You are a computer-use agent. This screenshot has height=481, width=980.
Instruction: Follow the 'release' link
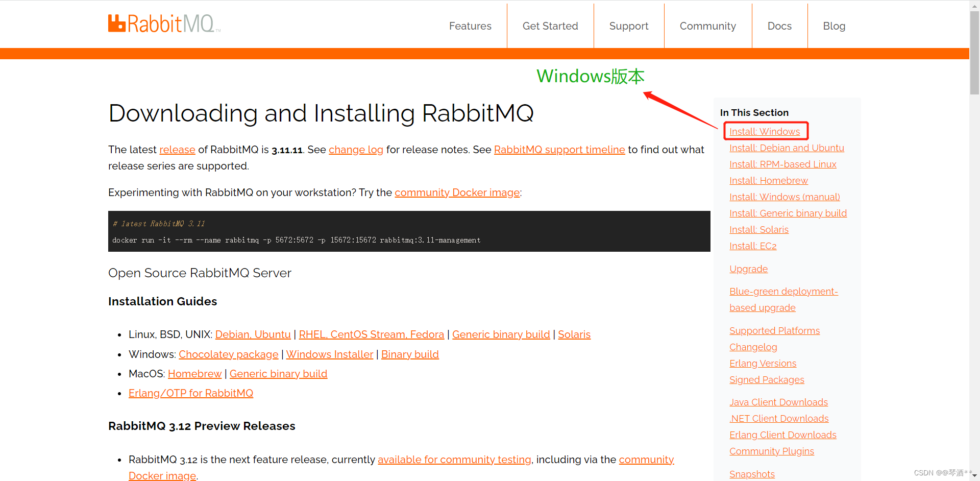point(177,150)
